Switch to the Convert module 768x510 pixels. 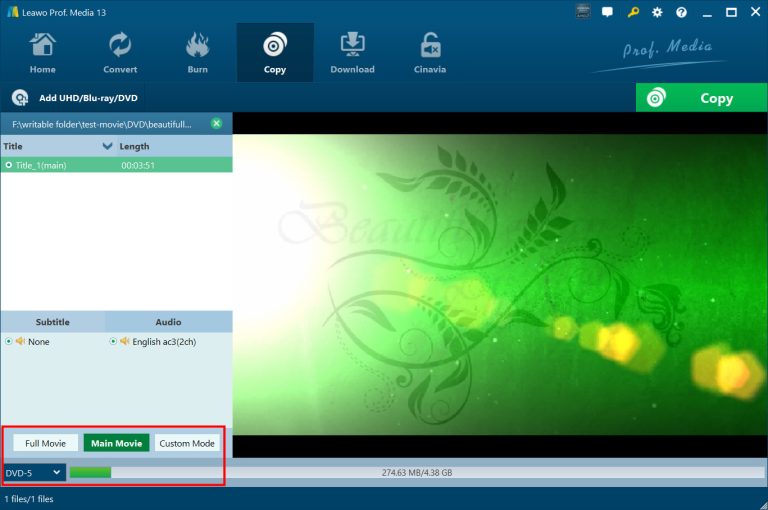click(120, 53)
